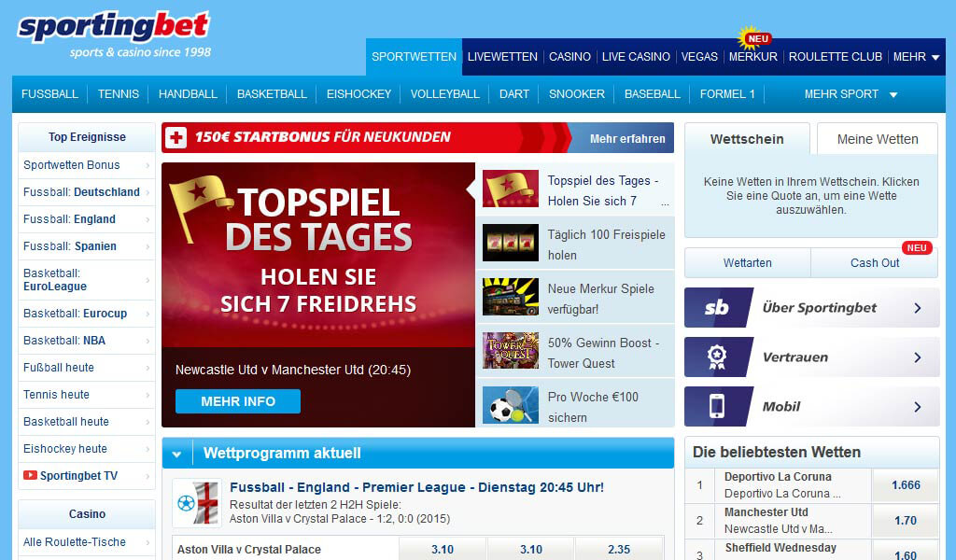Open the Neue Merkur Spiele thumbnail

511,297
